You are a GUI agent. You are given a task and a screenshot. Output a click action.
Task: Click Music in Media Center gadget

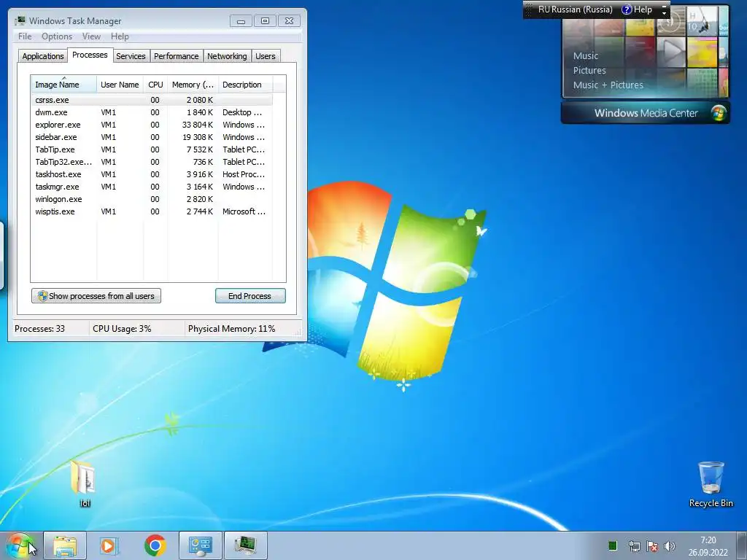(586, 55)
